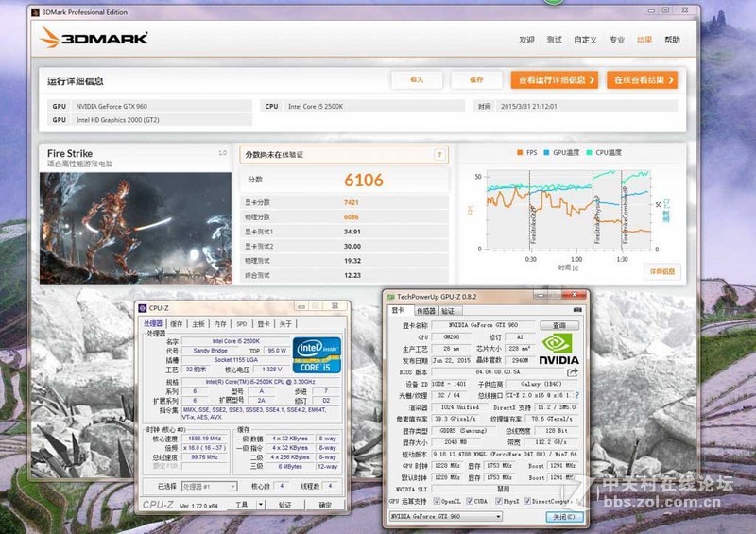Toggle the PhysX checkbox in GPU-Z
Viewport: 756px width, 534px height.
tap(499, 501)
